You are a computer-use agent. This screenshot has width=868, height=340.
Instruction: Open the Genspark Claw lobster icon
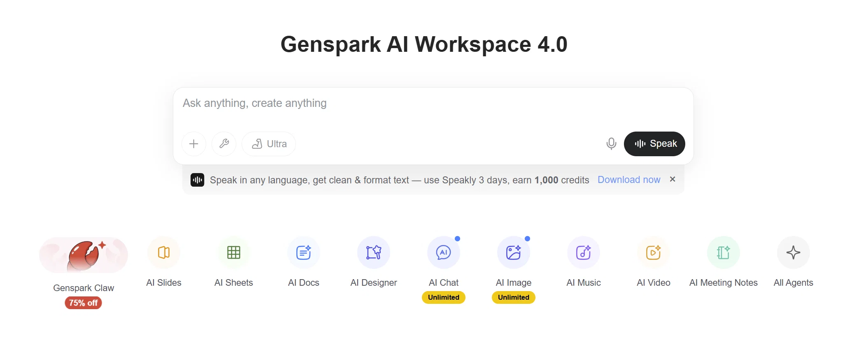[84, 255]
